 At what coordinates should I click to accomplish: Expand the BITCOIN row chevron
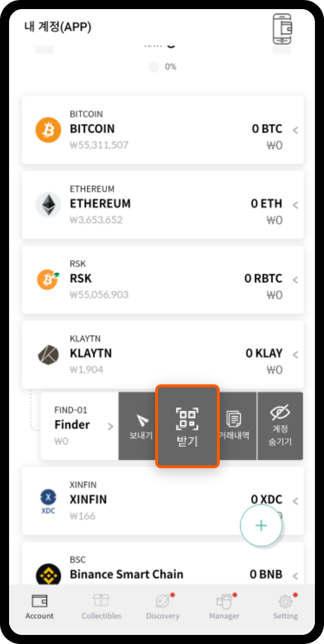pos(295,130)
